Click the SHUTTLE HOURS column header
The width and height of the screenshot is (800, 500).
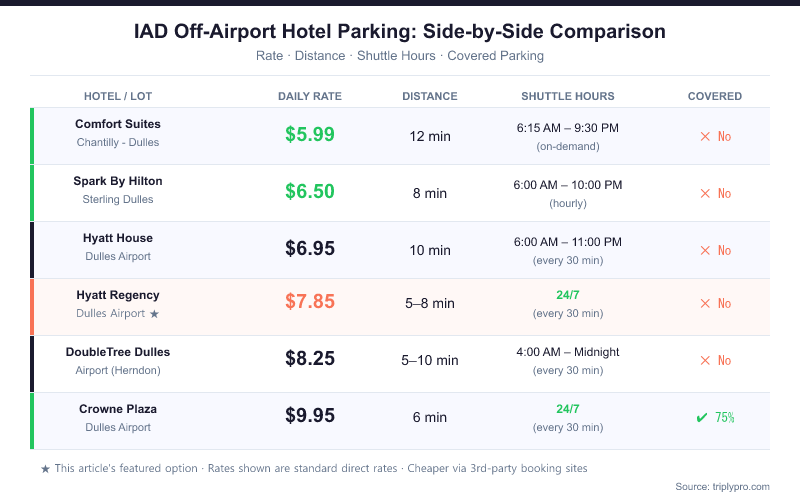568,97
